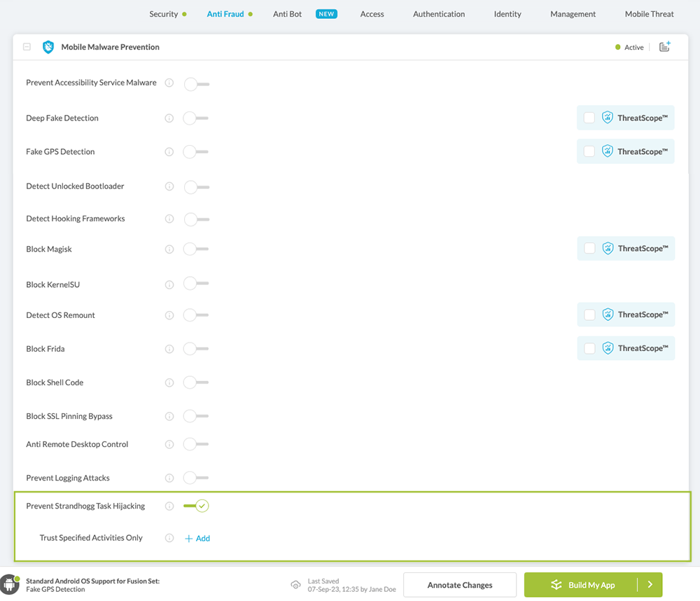The height and width of the screenshot is (601, 700).
Task: Disable Prevent Strandhogg Task Hijacking toggle
Action: [x=197, y=506]
